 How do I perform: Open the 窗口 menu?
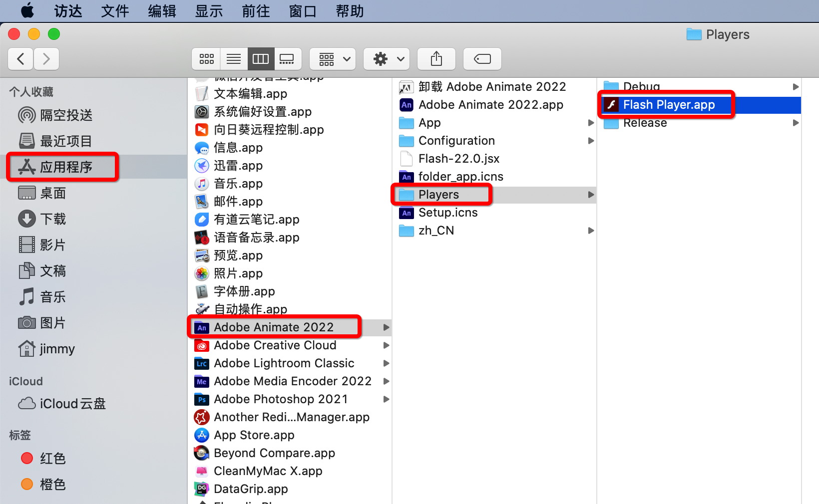[x=303, y=10]
